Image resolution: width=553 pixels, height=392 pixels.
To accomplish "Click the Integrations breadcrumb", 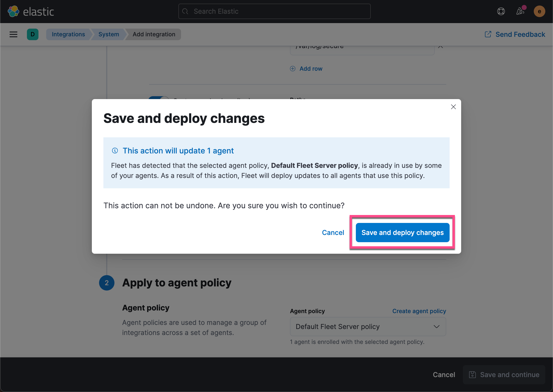I will tap(68, 34).
